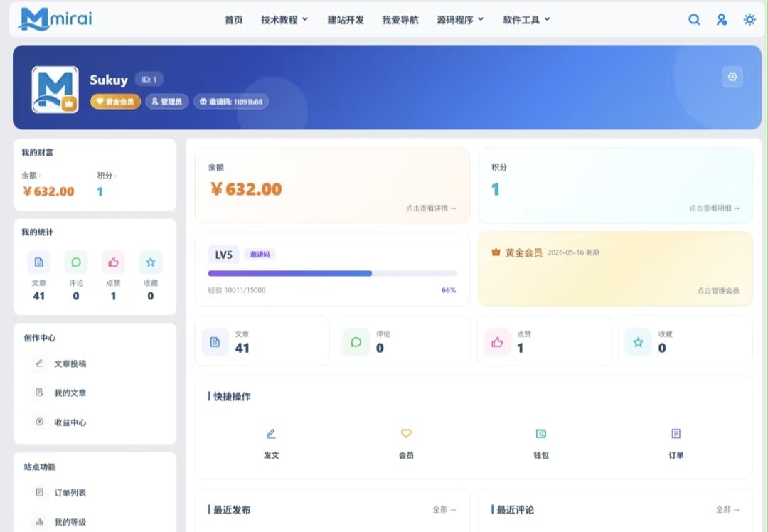Viewport: 768px width, 532px height.
Task: Click the 收藏 star icon in 我的统计
Action: coord(150,262)
